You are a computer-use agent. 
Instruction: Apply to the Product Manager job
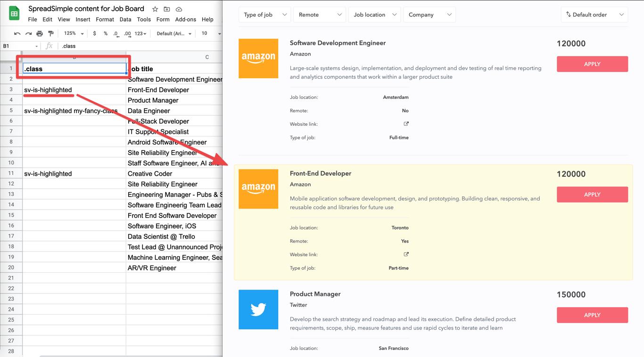[592, 315]
